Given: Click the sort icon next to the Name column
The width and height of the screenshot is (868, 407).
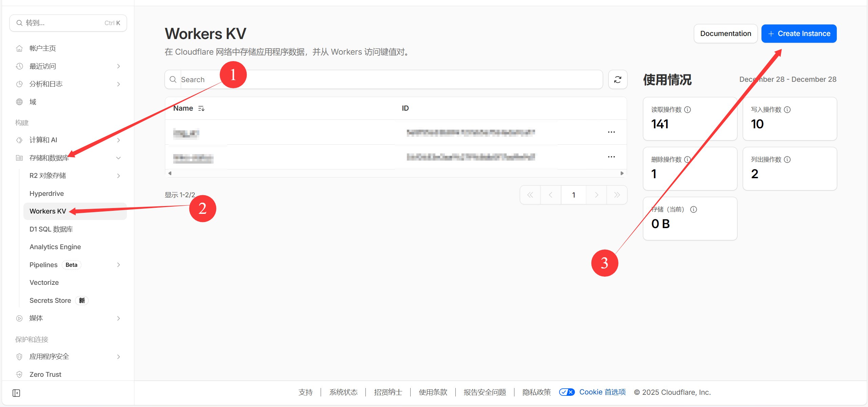Looking at the screenshot, I should point(201,108).
